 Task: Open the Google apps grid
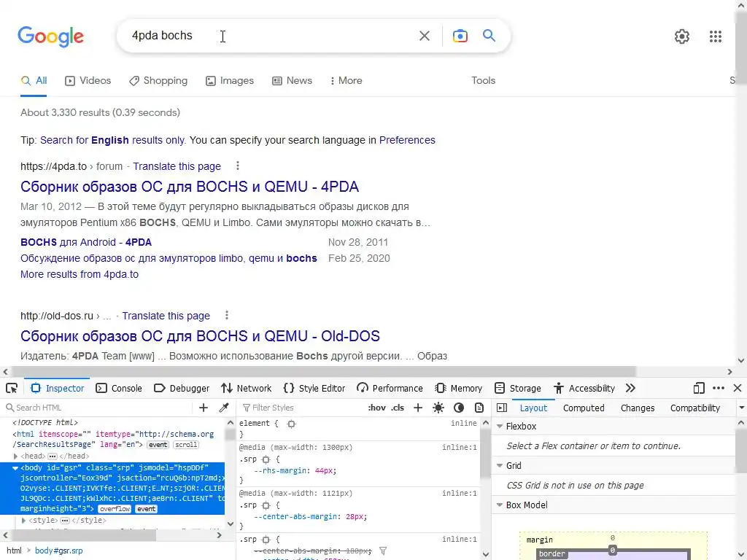click(x=715, y=36)
